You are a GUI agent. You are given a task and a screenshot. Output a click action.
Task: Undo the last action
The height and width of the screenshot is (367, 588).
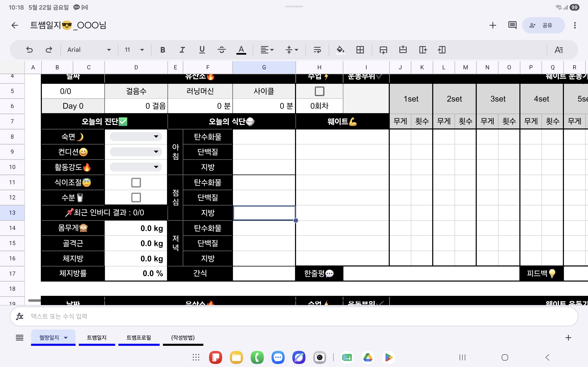tap(29, 50)
